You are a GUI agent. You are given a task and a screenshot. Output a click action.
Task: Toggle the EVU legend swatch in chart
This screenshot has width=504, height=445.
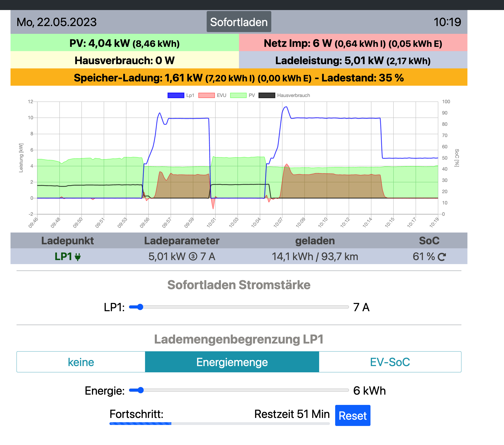click(x=207, y=95)
